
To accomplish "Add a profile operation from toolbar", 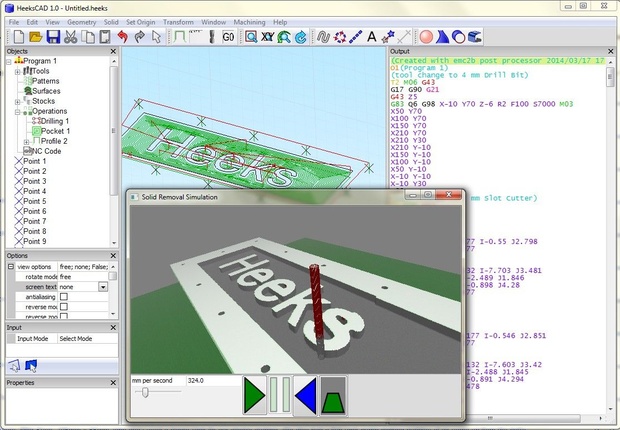I will coord(180,37).
